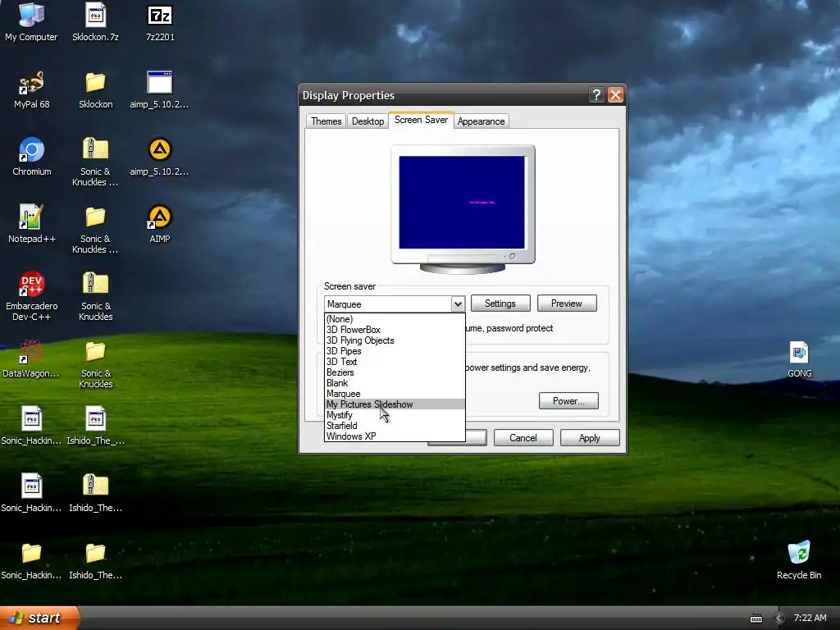Choose (None) from the screen saver list
This screenshot has height=630, width=840.
point(395,319)
